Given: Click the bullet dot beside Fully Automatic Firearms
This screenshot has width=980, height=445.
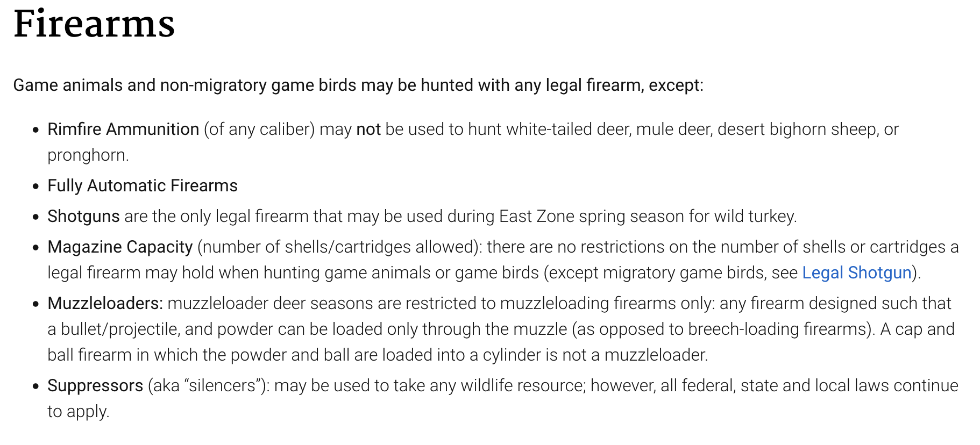Looking at the screenshot, I should 36,186.
